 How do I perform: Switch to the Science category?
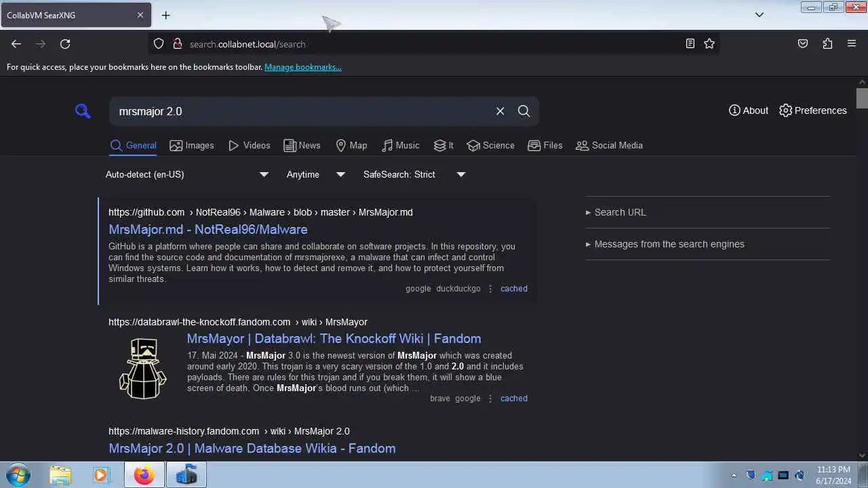(x=490, y=146)
